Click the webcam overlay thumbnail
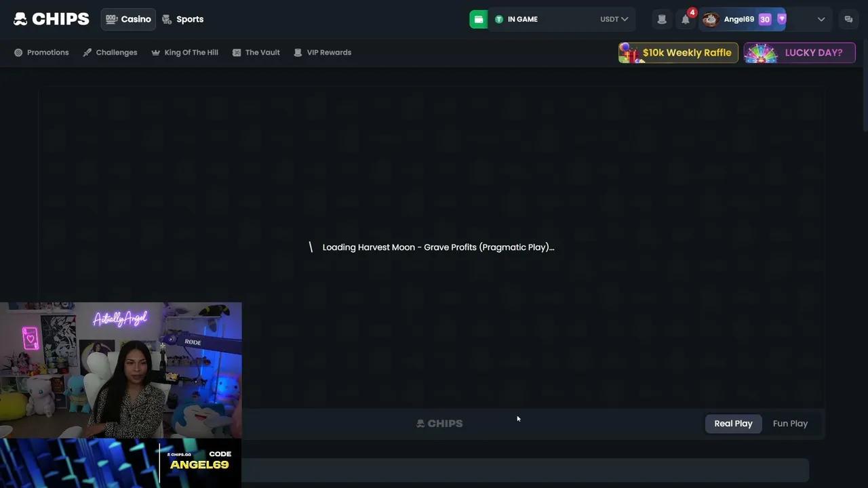868x488 pixels. (121, 370)
